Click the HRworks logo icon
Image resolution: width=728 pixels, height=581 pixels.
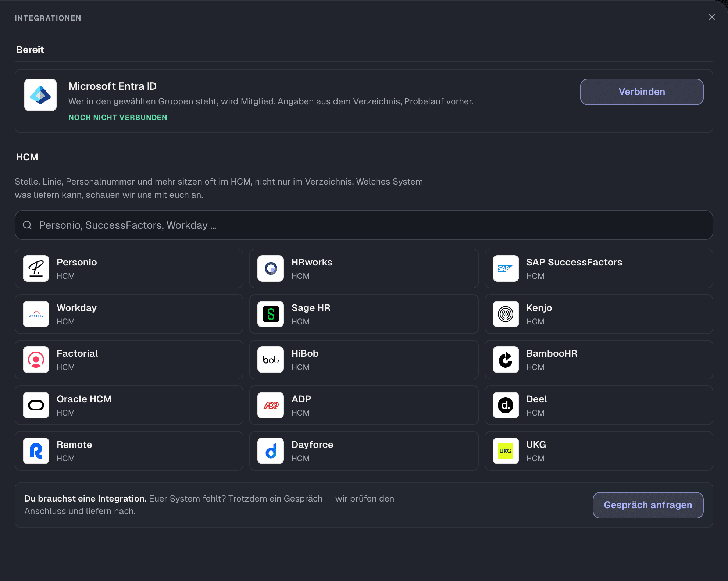point(271,268)
